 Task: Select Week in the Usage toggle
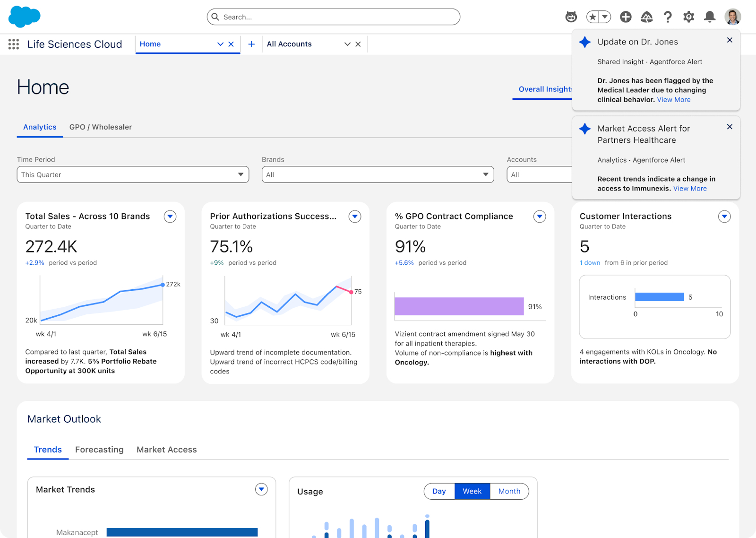click(x=472, y=491)
